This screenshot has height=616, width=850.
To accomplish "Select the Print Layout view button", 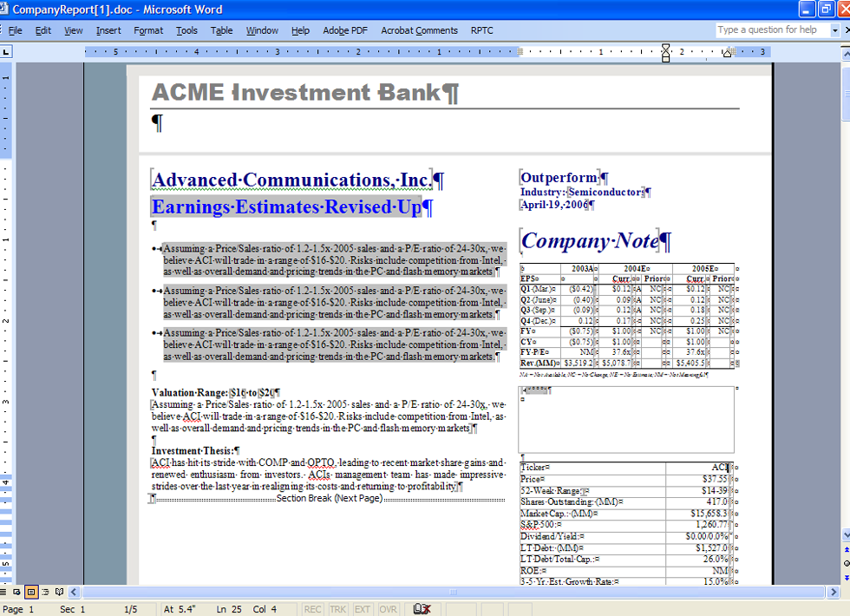I will tap(31, 592).
